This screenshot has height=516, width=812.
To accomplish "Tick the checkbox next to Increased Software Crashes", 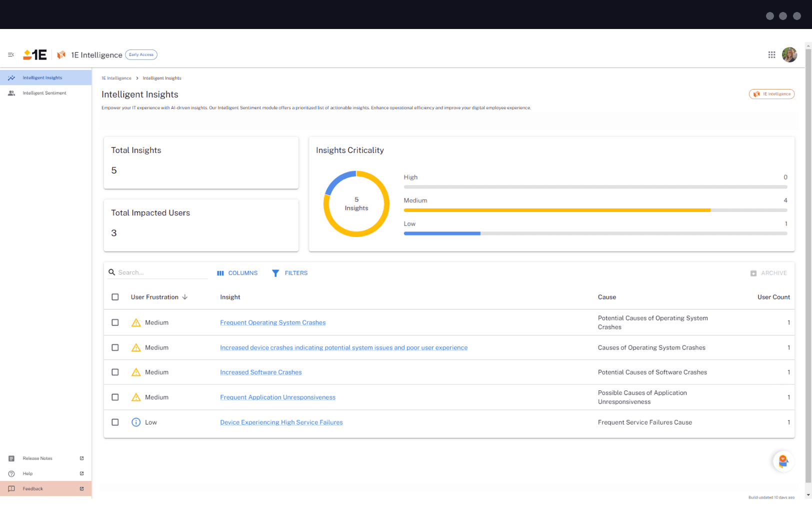I will click(x=115, y=372).
